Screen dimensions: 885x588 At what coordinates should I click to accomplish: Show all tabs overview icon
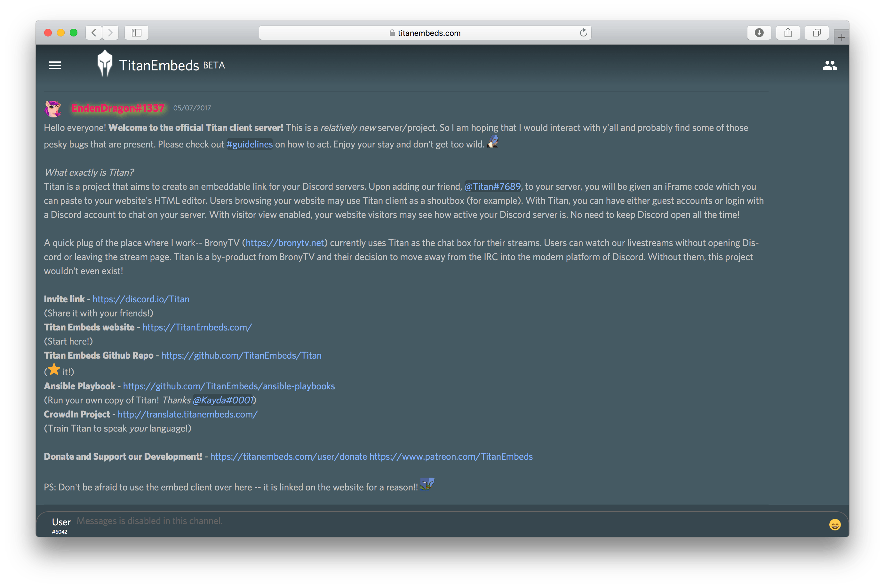click(817, 33)
